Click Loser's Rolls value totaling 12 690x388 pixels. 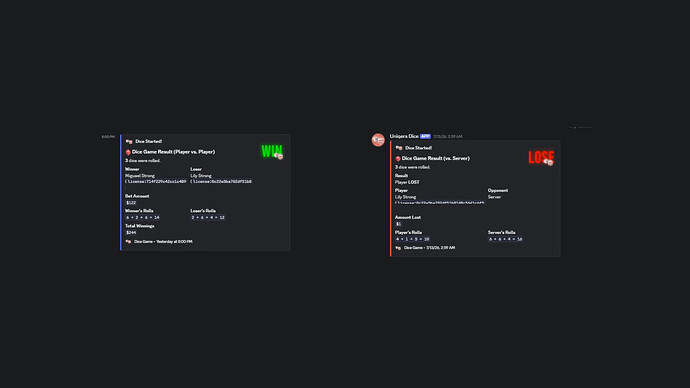208,217
